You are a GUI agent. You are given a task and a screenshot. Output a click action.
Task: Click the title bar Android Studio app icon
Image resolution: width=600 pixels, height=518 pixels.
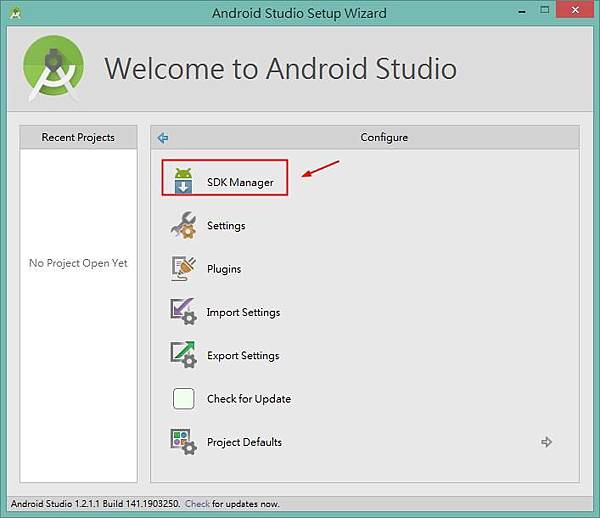[15, 14]
